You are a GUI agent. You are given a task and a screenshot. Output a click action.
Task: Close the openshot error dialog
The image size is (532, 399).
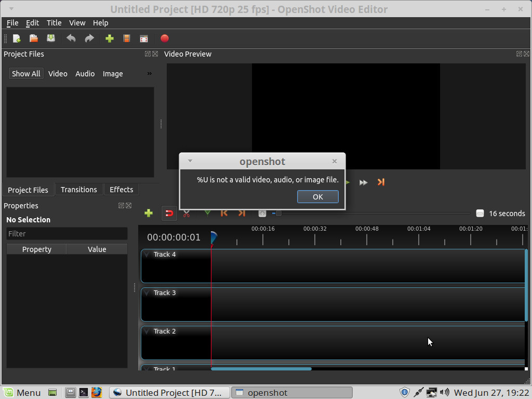pyautogui.click(x=334, y=162)
